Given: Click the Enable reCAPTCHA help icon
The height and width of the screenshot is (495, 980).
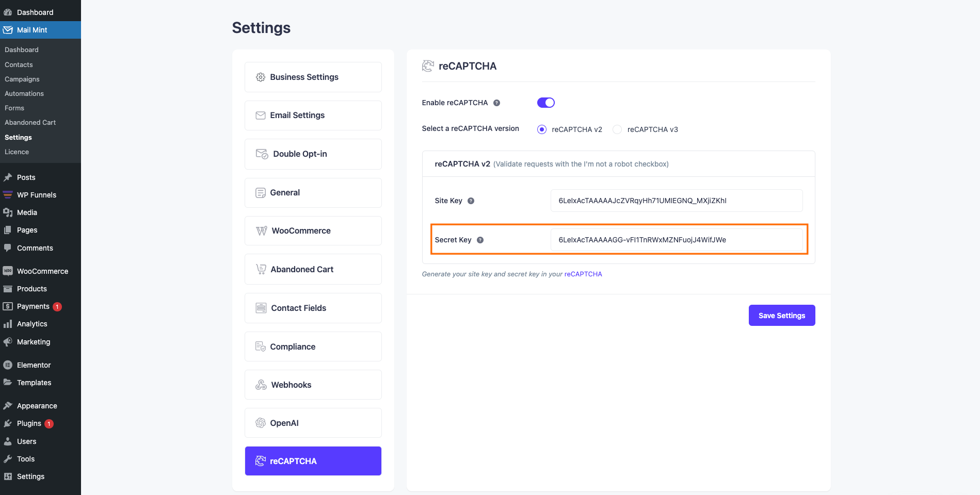Looking at the screenshot, I should 496,103.
